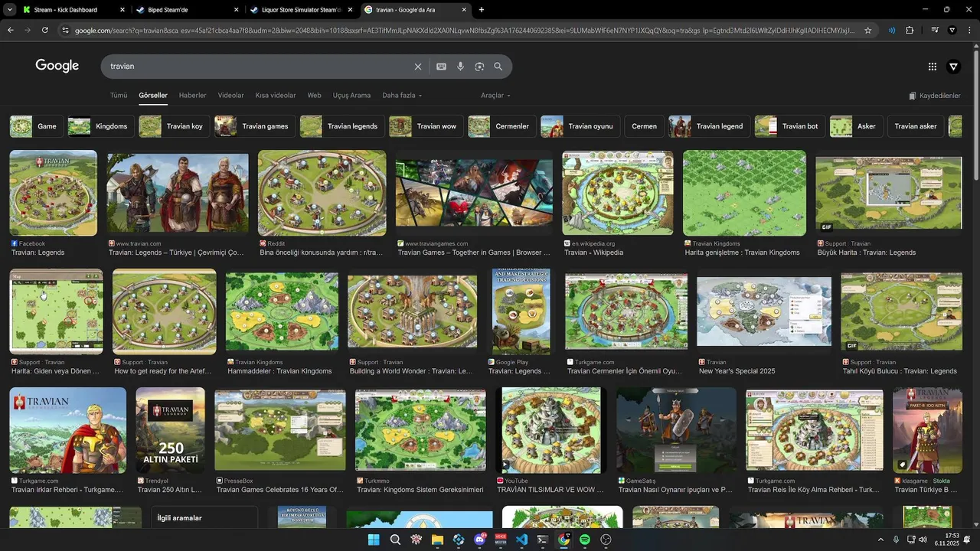Image resolution: width=980 pixels, height=551 pixels.
Task: Open the Extensions puzzle icon
Action: (910, 30)
